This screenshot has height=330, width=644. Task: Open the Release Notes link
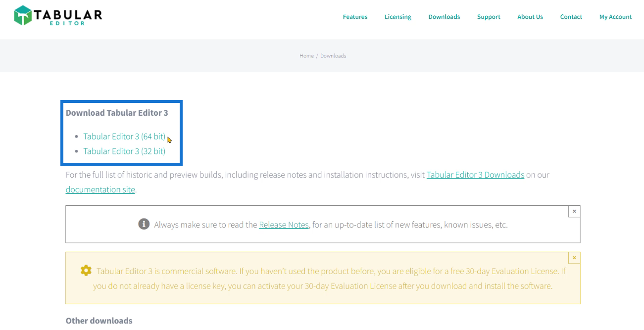pyautogui.click(x=284, y=225)
